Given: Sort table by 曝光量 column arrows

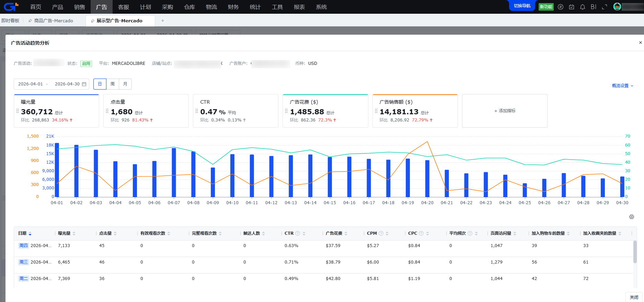Looking at the screenshot, I should click(74, 233).
